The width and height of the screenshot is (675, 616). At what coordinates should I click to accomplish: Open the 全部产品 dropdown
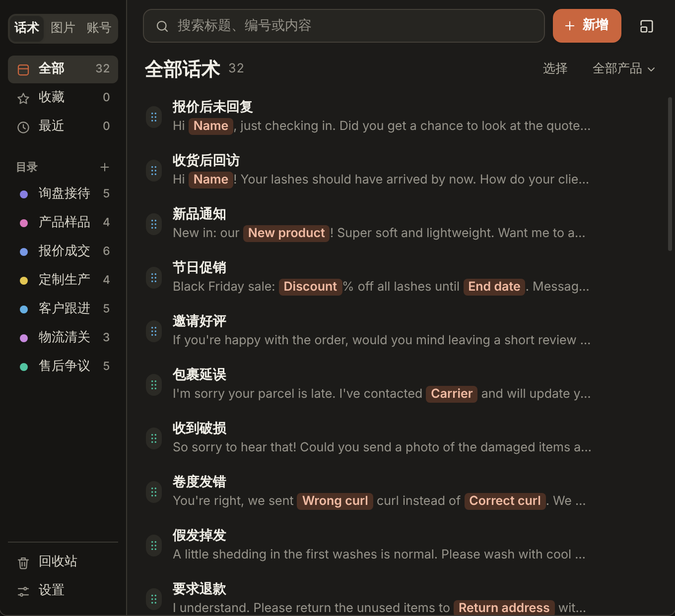pyautogui.click(x=623, y=68)
